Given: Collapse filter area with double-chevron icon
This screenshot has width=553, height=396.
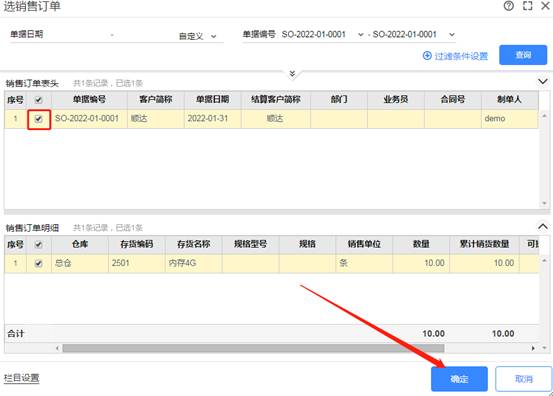Looking at the screenshot, I should (x=292, y=73).
